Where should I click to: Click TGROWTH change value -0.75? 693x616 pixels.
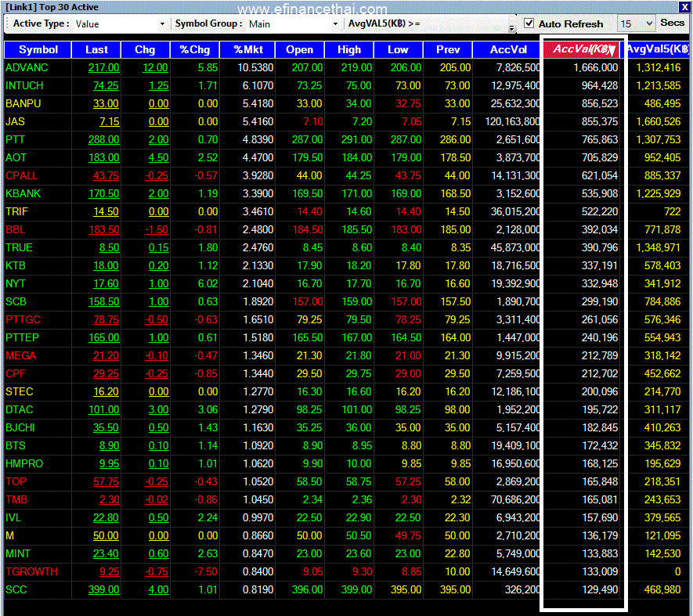(157, 572)
